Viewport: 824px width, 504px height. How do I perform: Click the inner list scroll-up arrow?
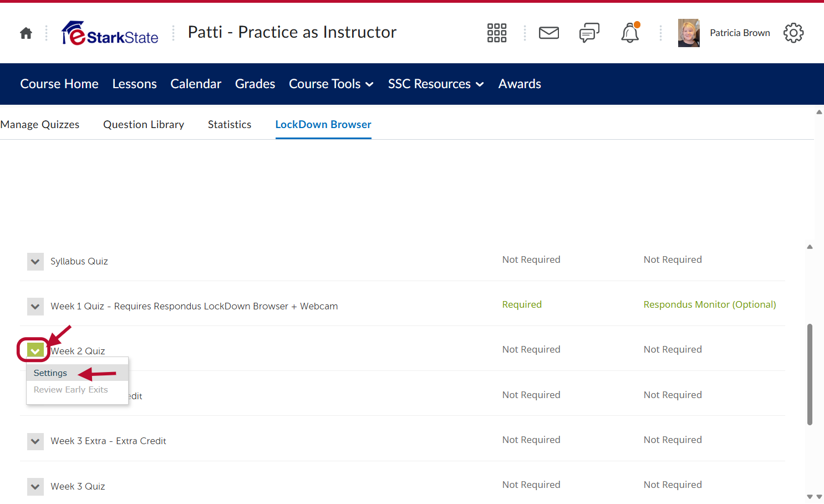[x=810, y=247]
